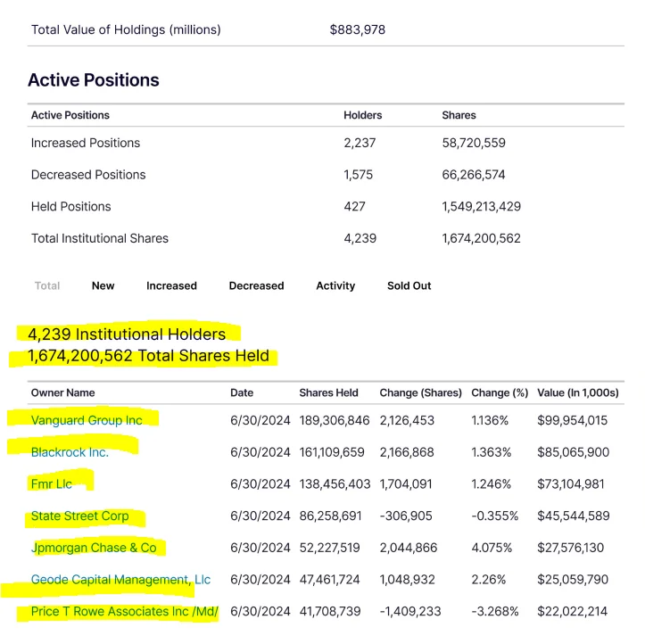Screen dimensions: 645x644
Task: Show the Sold Out tab
Action: click(409, 285)
